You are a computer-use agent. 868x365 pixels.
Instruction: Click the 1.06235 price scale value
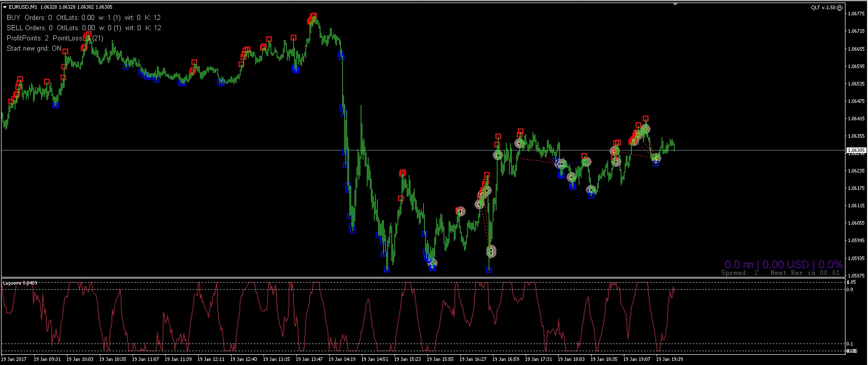(x=856, y=170)
